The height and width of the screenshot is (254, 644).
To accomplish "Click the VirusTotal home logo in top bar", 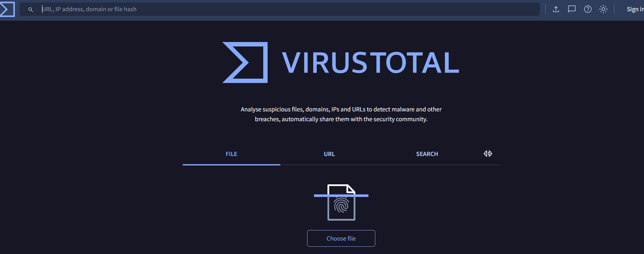I will click(7, 9).
